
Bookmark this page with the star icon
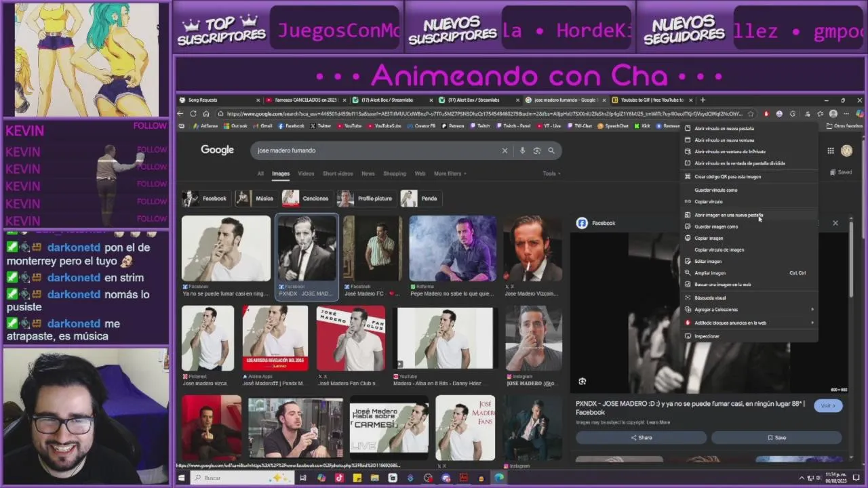coord(750,114)
